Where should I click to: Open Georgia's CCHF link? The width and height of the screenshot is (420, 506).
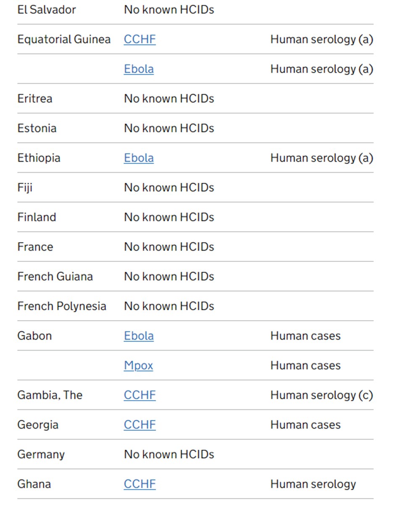coord(139,425)
